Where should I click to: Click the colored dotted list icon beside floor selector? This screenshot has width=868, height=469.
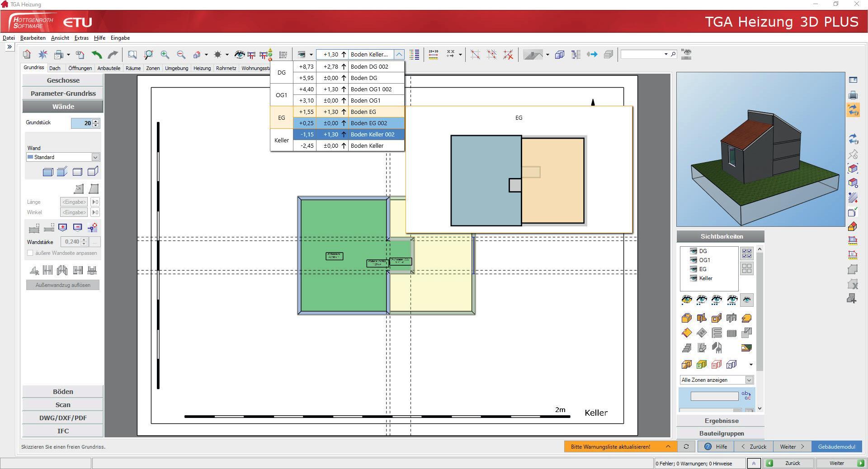(414, 55)
